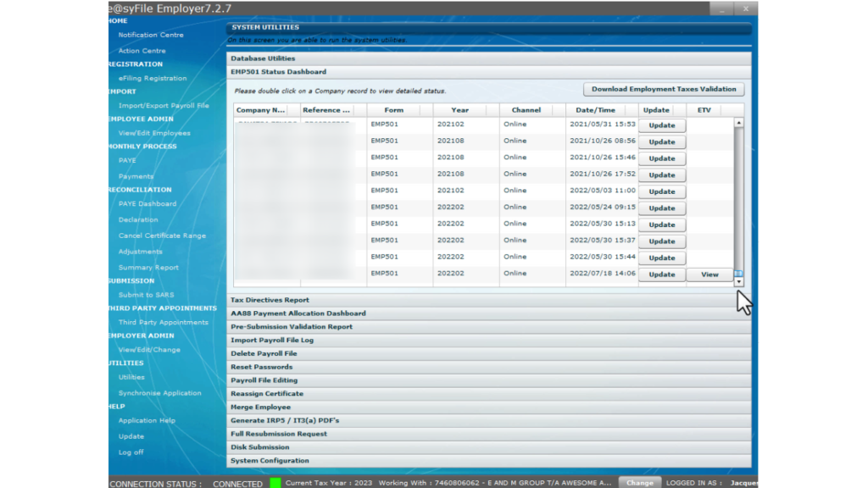868x488 pixels.
Task: Open Declaration under Reconciliation
Action: click(x=138, y=219)
